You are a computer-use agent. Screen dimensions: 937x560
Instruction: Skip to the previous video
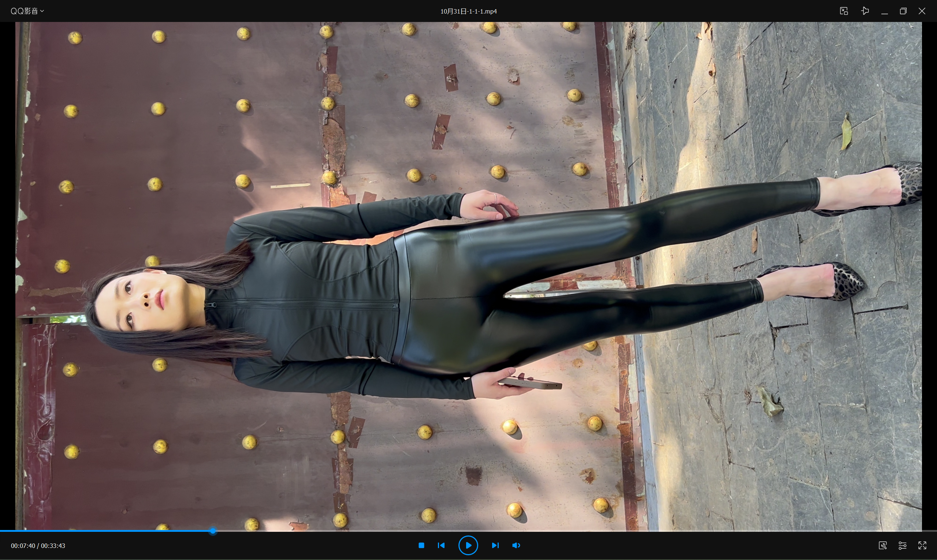[441, 545]
